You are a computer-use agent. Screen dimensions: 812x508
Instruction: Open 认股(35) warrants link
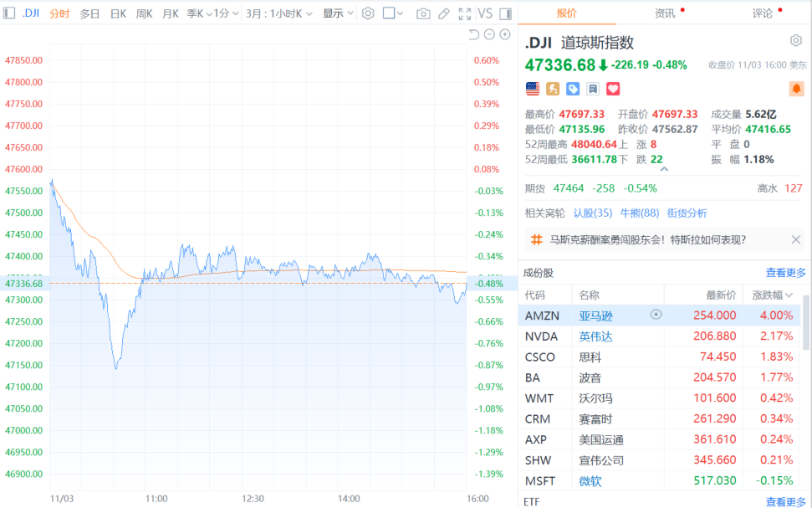click(592, 213)
